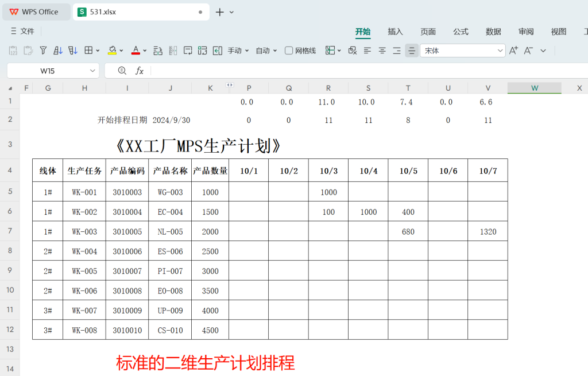The image size is (588, 376).
Task: Apply the red font color A
Action: click(136, 51)
